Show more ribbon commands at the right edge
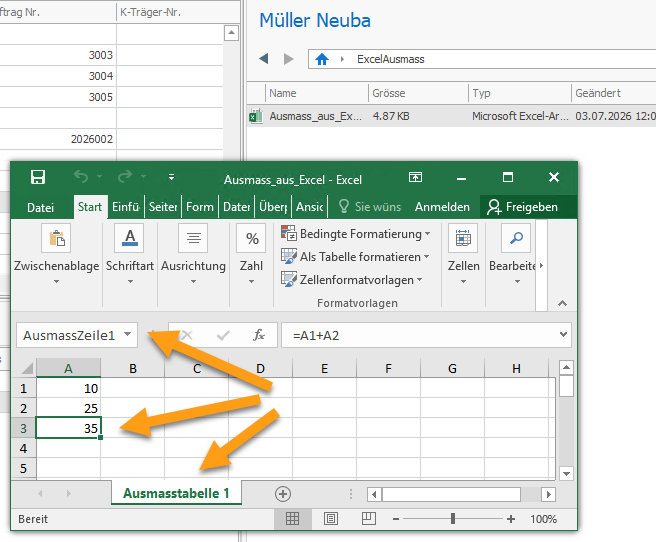The image size is (656, 542). 541,266
